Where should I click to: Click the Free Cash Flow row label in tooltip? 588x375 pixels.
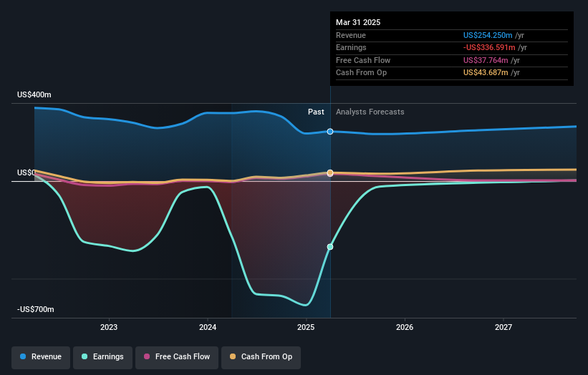[363, 60]
